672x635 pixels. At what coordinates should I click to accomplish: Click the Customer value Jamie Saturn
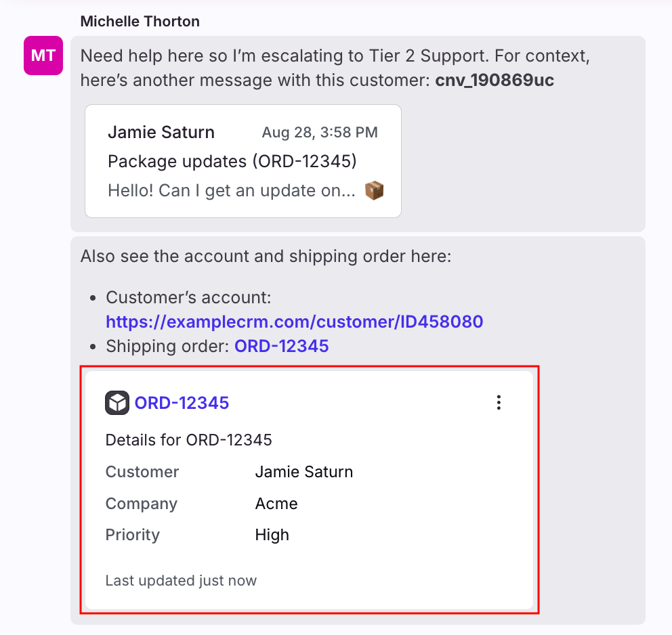304,472
